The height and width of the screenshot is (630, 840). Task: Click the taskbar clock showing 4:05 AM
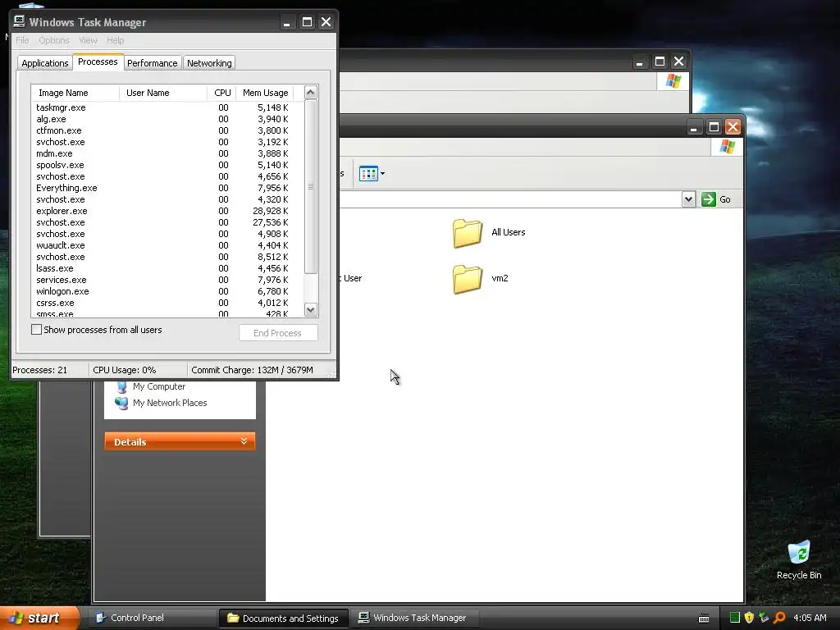click(810, 618)
